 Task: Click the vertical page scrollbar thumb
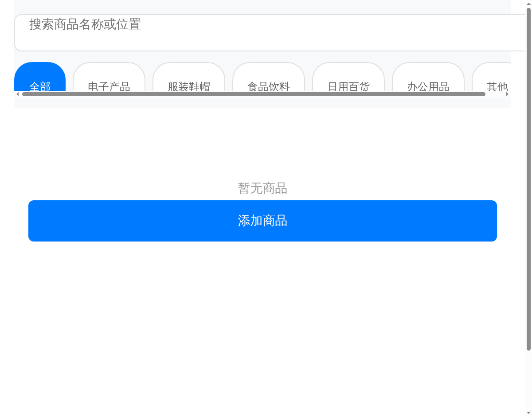(528, 177)
